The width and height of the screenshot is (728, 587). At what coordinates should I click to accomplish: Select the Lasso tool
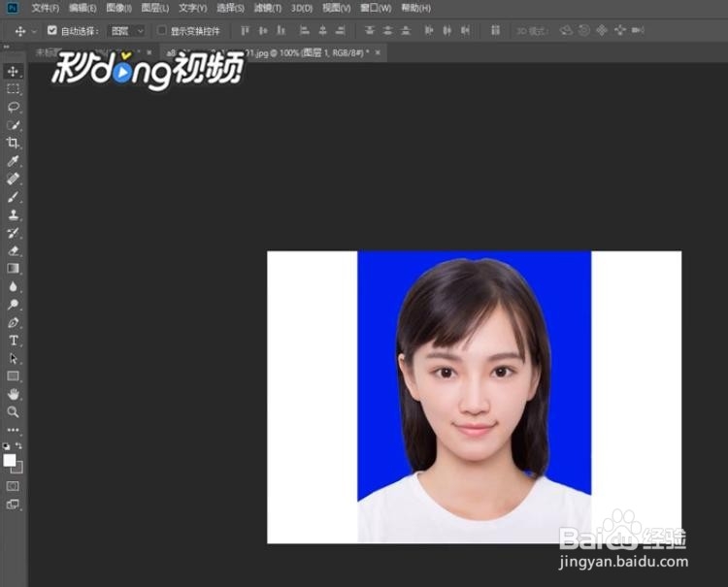pyautogui.click(x=13, y=107)
